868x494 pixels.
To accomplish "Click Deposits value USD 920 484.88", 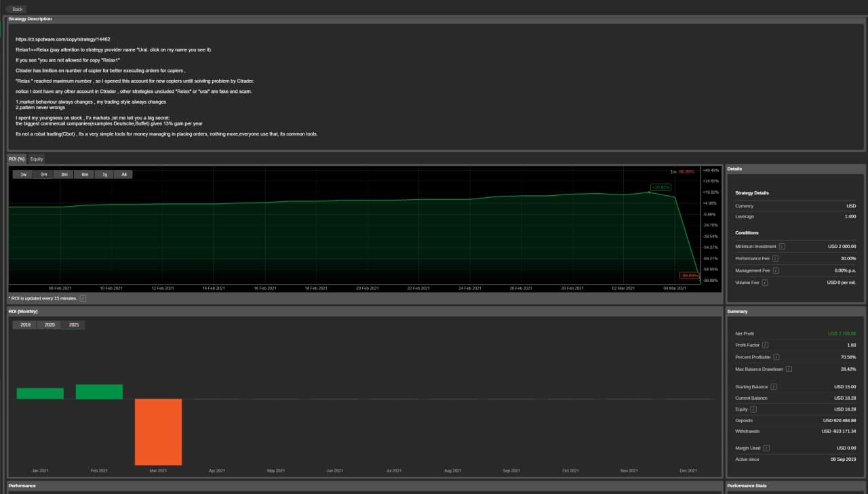I will pos(840,420).
